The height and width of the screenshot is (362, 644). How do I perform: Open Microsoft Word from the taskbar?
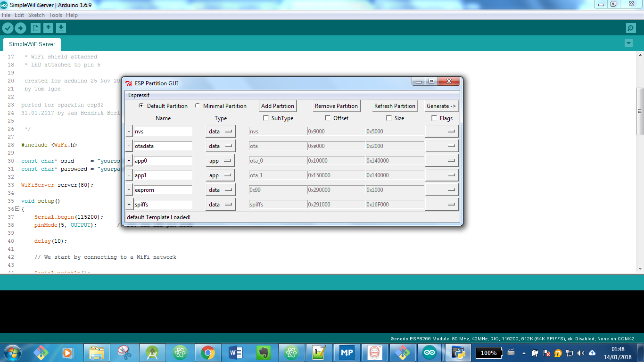pyautogui.click(x=236, y=353)
